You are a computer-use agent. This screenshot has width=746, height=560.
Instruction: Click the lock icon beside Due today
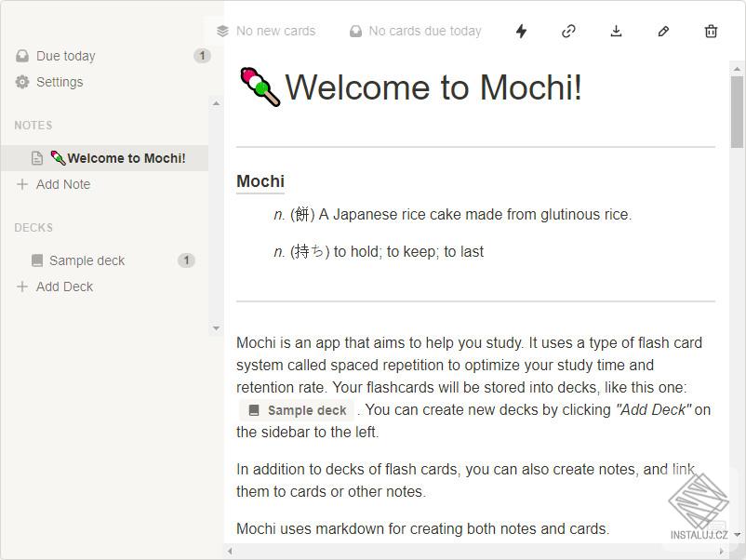coord(20,55)
